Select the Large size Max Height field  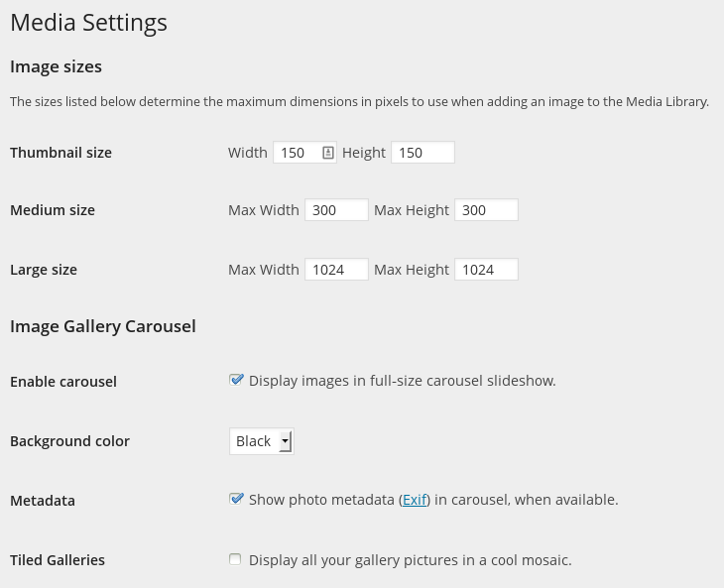click(486, 270)
